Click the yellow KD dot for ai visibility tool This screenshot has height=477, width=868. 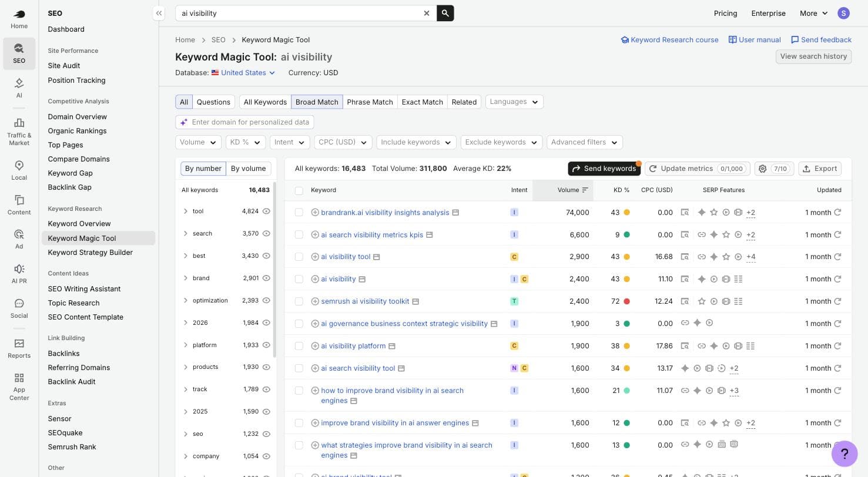pyautogui.click(x=626, y=257)
